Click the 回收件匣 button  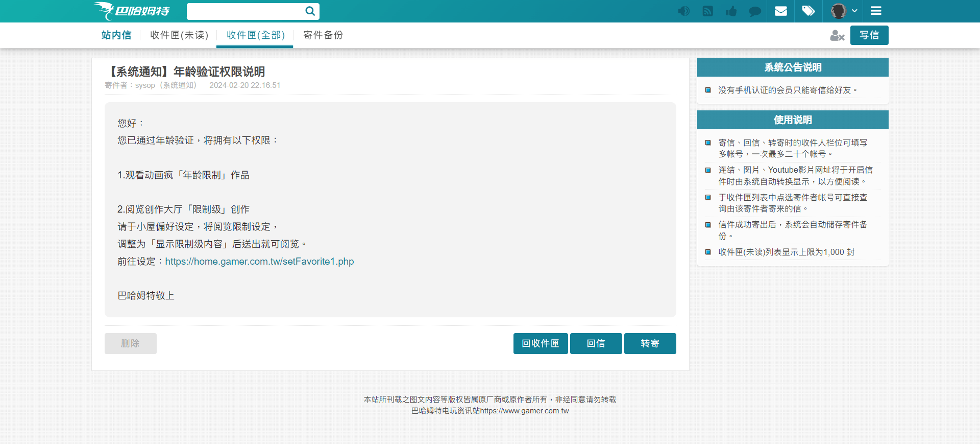[541, 343]
